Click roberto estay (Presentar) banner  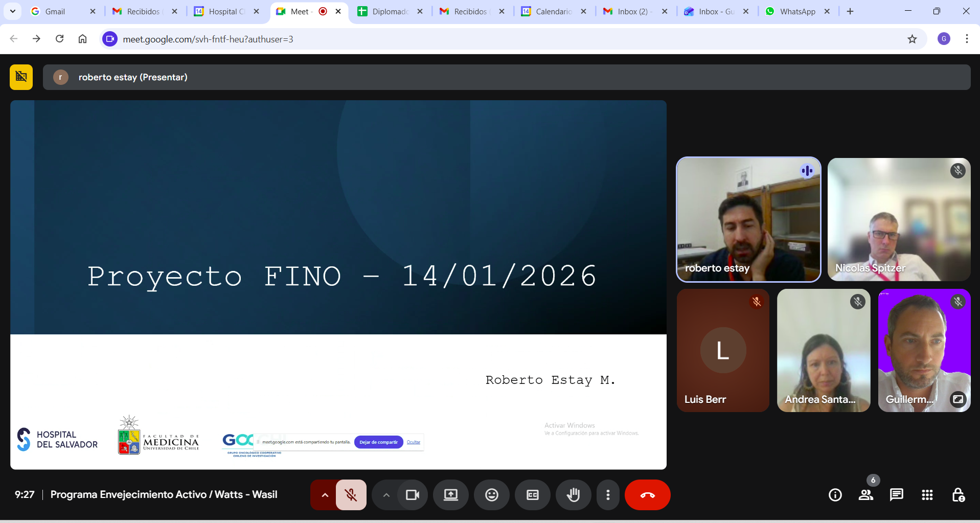(x=507, y=77)
